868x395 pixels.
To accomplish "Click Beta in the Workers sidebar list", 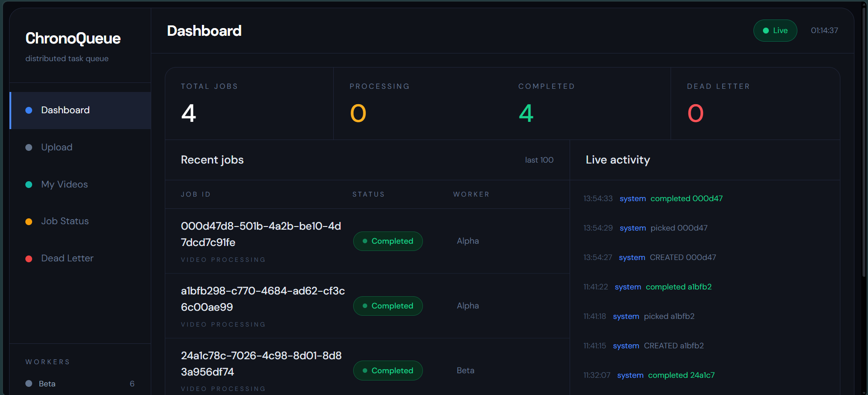I will [x=80, y=384].
